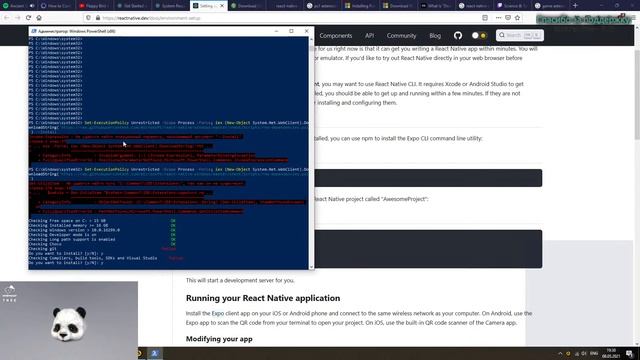Switch to the Science B tab
This screenshot has width=640, height=360.
513,6
